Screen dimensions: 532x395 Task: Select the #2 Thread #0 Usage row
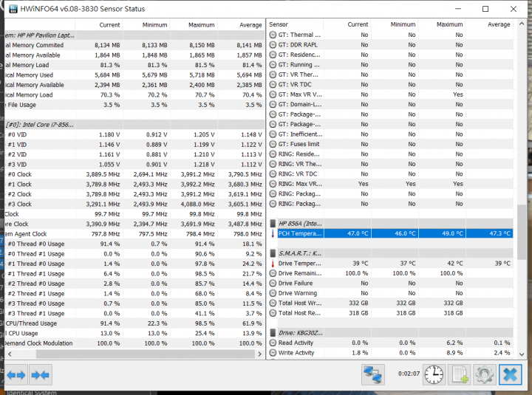(x=134, y=284)
